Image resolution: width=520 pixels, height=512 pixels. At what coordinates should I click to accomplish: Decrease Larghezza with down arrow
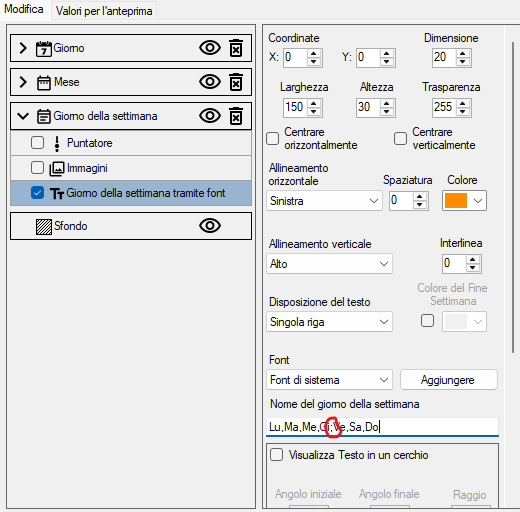point(314,112)
